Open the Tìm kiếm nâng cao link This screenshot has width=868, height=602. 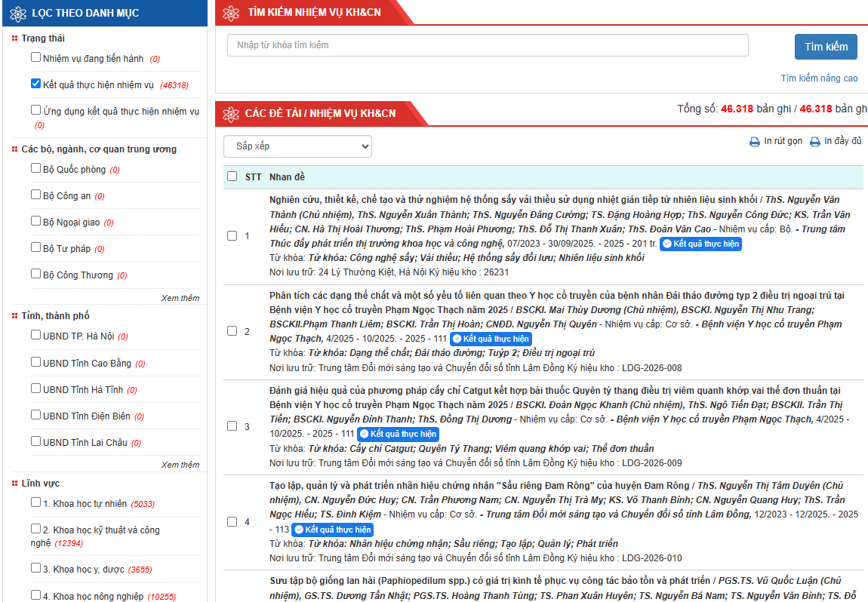819,78
